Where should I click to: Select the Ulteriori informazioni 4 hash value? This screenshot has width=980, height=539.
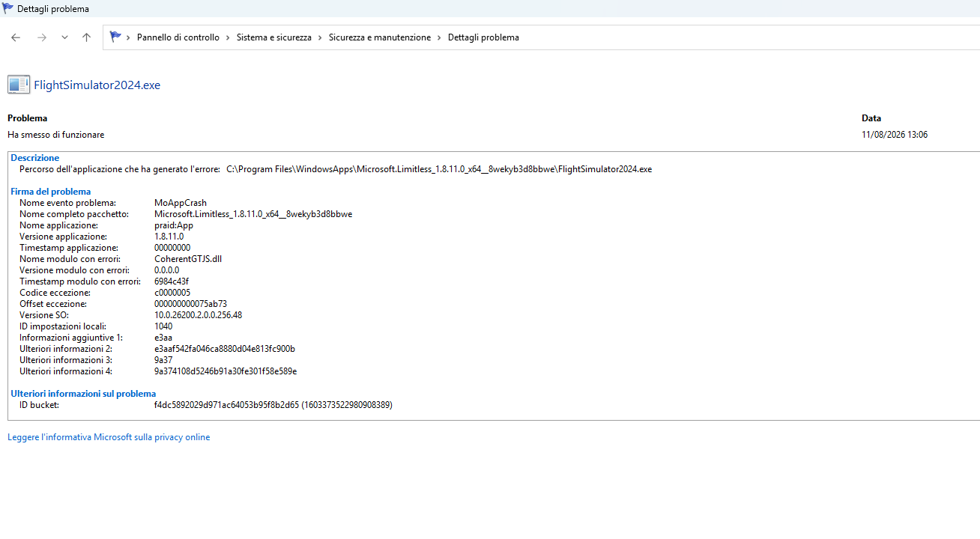click(x=226, y=371)
